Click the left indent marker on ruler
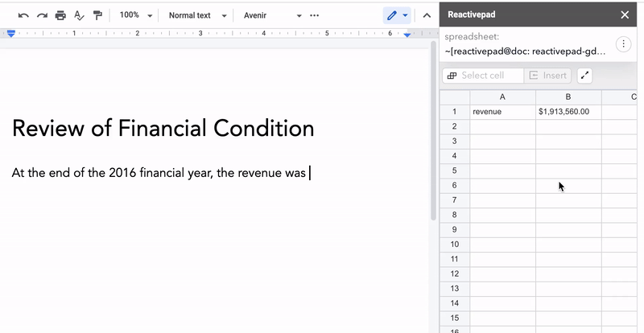This screenshot has height=333, width=644. [11, 34]
